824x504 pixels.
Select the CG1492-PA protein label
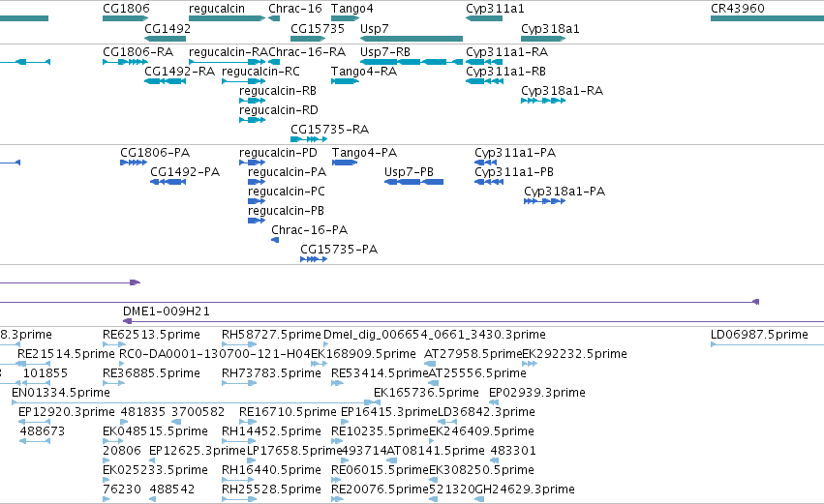point(185,172)
